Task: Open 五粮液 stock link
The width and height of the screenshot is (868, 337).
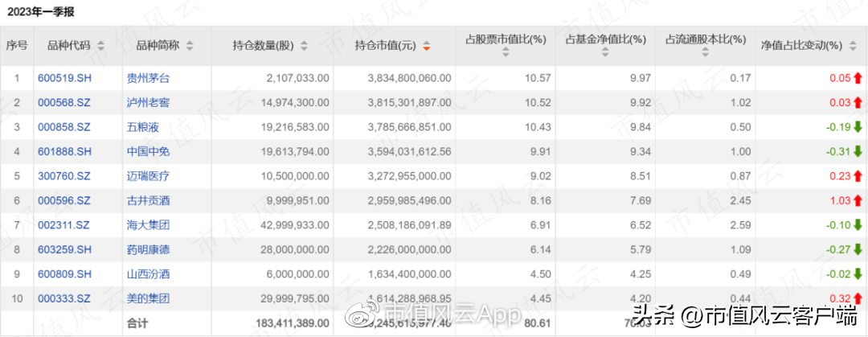Action: [x=142, y=127]
